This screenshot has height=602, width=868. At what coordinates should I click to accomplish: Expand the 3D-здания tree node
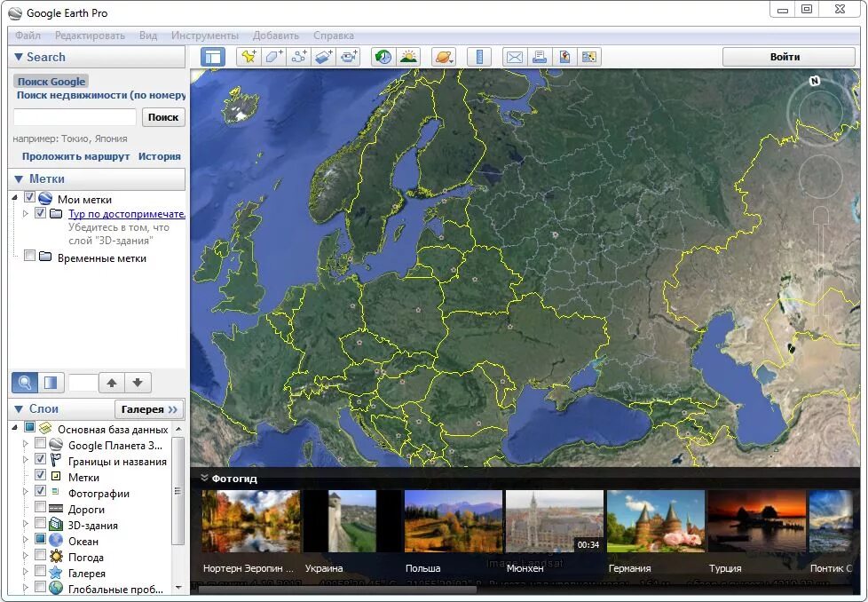[x=25, y=523]
